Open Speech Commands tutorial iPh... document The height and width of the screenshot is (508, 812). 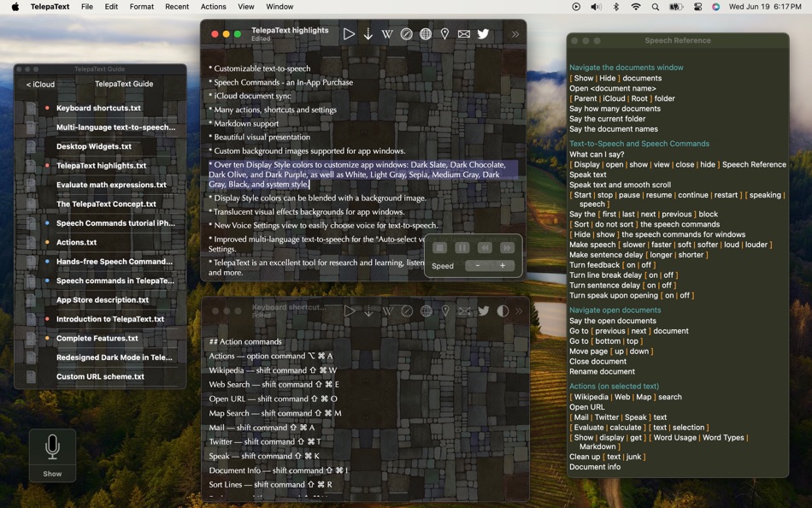(x=116, y=223)
